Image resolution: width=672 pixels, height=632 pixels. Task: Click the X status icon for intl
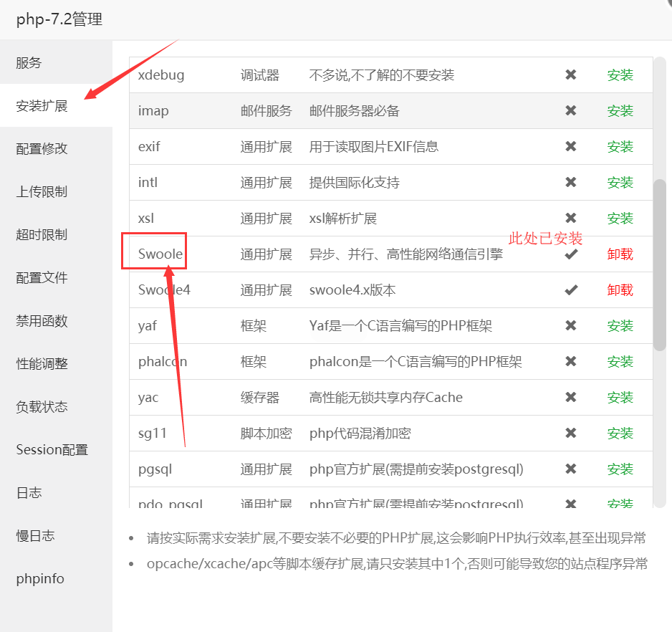[570, 183]
